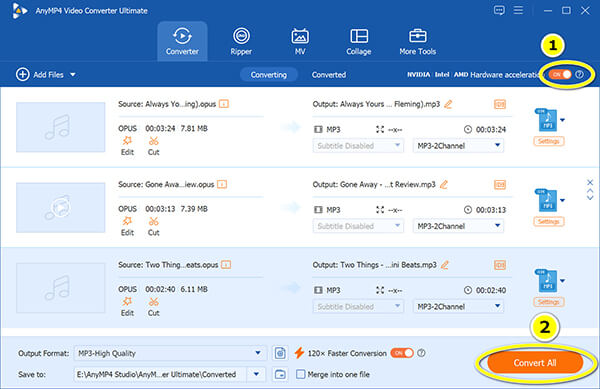The height and width of the screenshot is (389, 600).
Task: Open Settings for Gone Away file
Action: (548, 221)
